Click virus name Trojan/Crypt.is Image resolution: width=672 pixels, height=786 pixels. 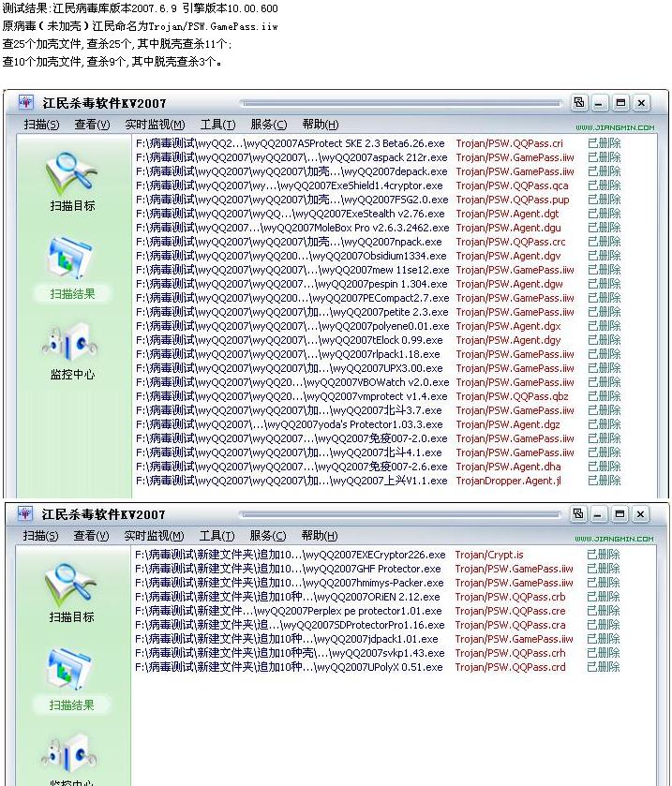489,555
